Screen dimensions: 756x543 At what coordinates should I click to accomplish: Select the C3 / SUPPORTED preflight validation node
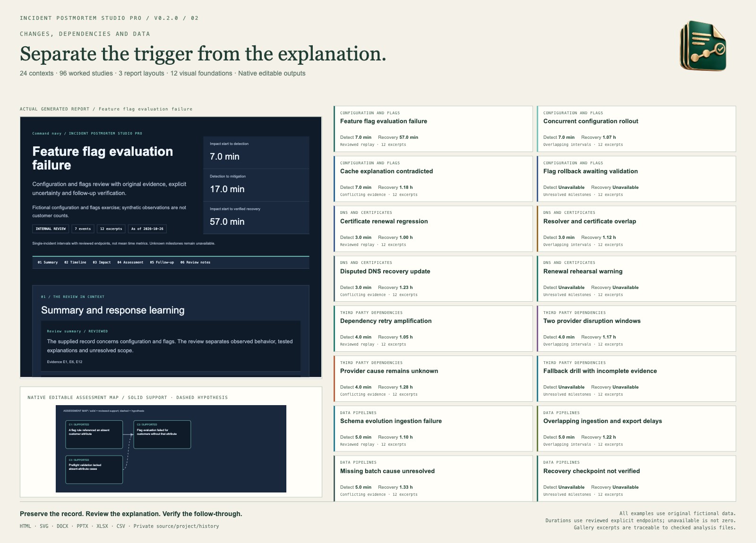pos(94,470)
